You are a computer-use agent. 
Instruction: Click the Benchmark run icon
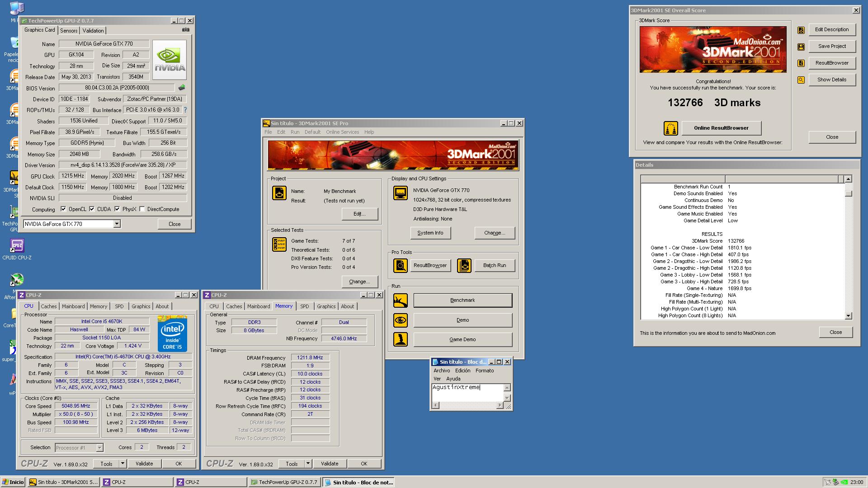click(x=401, y=300)
